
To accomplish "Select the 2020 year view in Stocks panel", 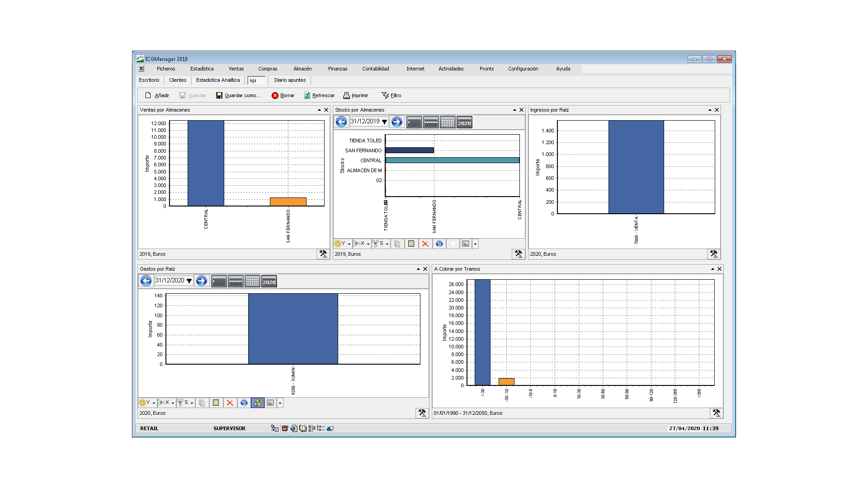I will pyautogui.click(x=464, y=122).
